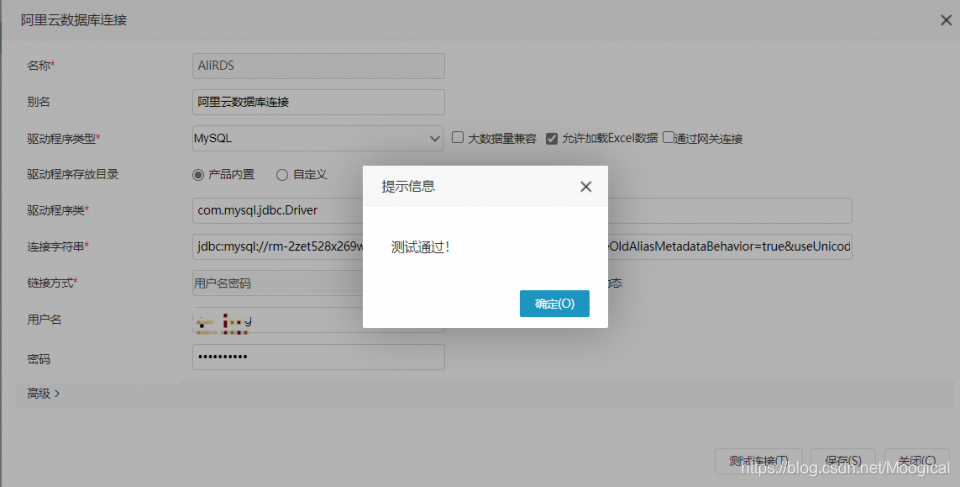Close the 阿里云数据库连接 window
This screenshot has width=960, height=487.
coord(946,20)
